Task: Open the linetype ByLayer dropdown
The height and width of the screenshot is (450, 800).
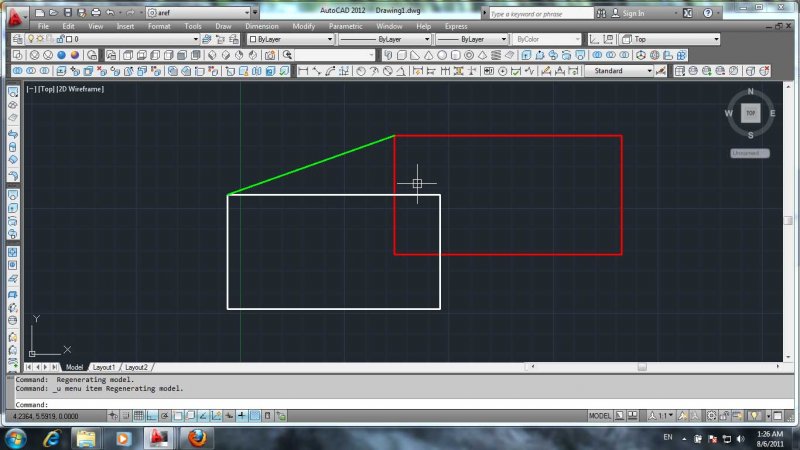Action: [x=385, y=39]
